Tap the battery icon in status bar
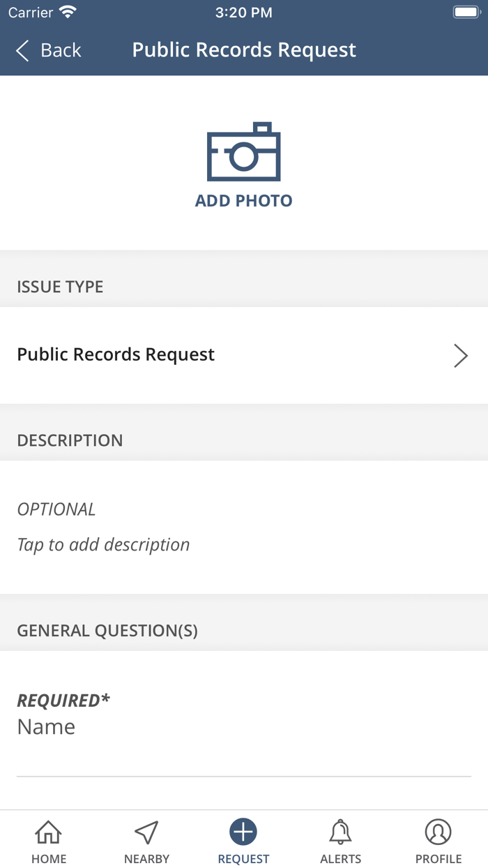 pos(465,13)
